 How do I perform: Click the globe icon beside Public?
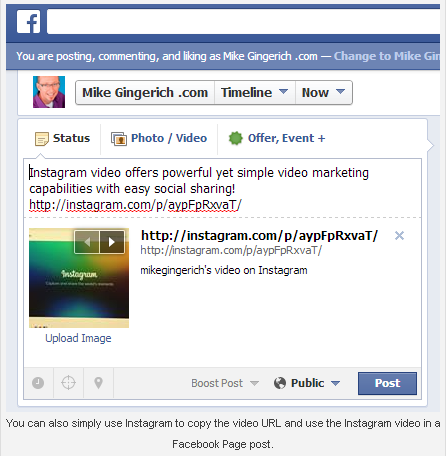280,383
